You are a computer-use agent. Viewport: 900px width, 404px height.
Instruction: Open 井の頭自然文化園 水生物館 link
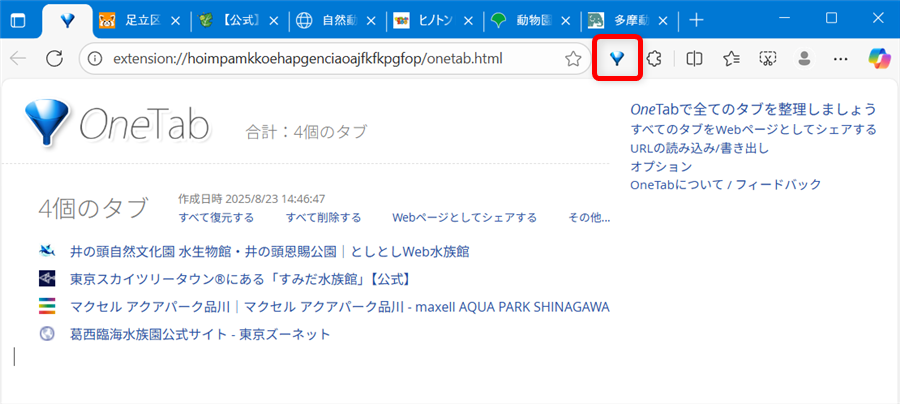tap(270, 251)
